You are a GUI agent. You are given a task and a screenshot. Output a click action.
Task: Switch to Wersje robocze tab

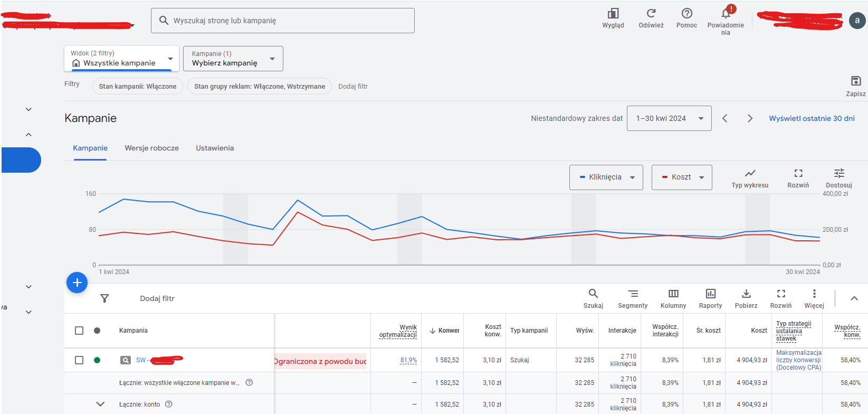coord(152,148)
